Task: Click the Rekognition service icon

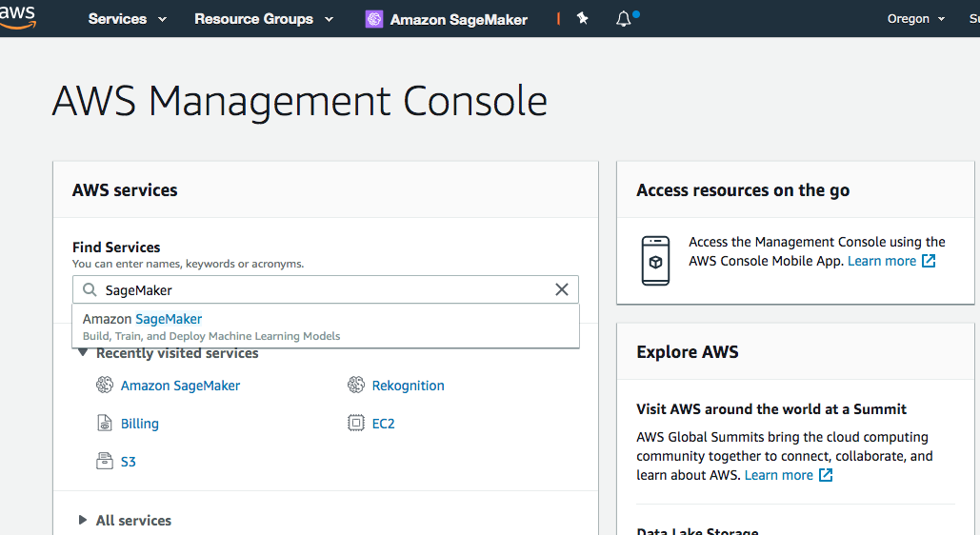Action: pos(356,386)
